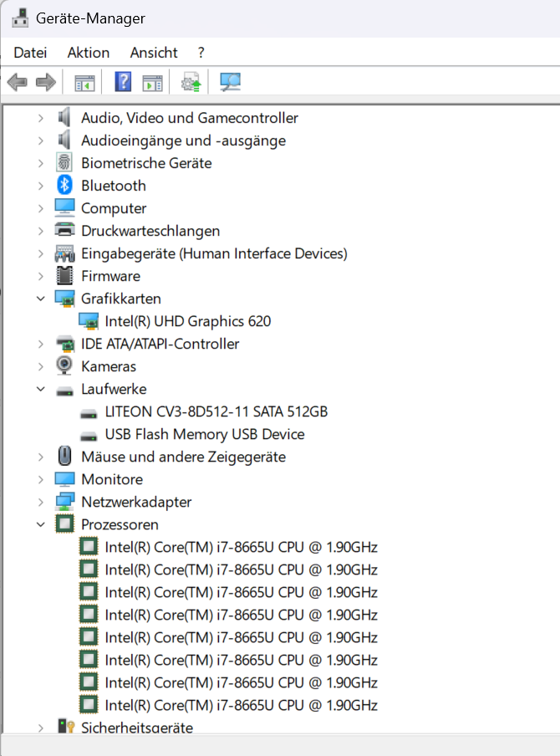Expand the Monitore node
The height and width of the screenshot is (756, 560).
pyautogui.click(x=41, y=479)
